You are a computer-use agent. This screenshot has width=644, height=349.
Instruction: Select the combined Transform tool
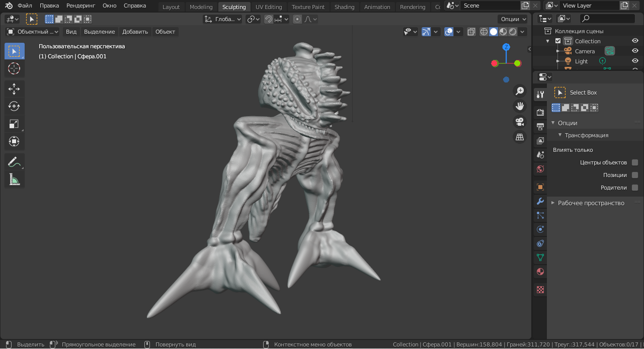click(15, 141)
